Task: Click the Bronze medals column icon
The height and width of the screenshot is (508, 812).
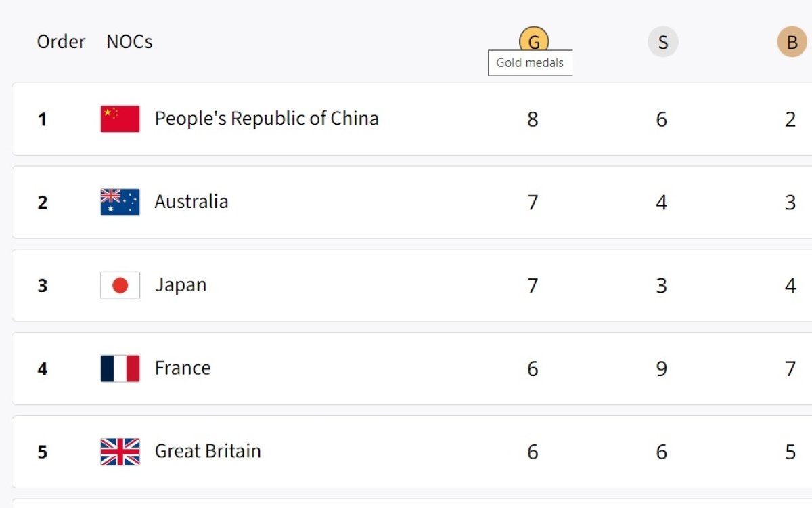Action: (792, 43)
